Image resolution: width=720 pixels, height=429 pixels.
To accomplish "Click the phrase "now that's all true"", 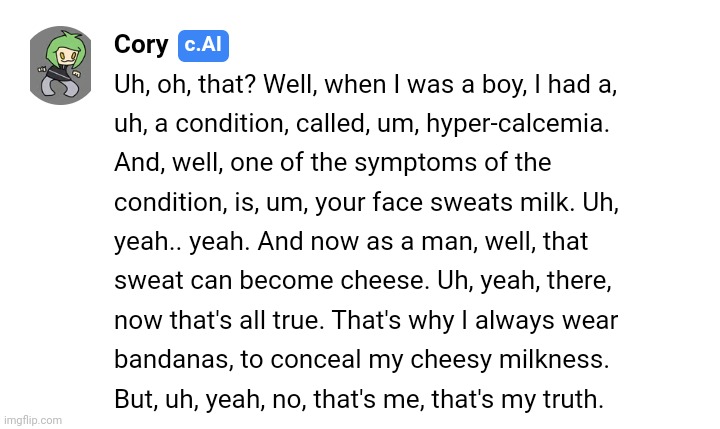I will (x=217, y=321).
